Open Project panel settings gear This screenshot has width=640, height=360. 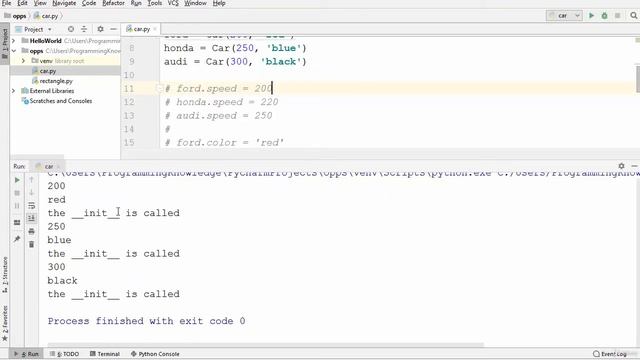[x=100, y=29]
